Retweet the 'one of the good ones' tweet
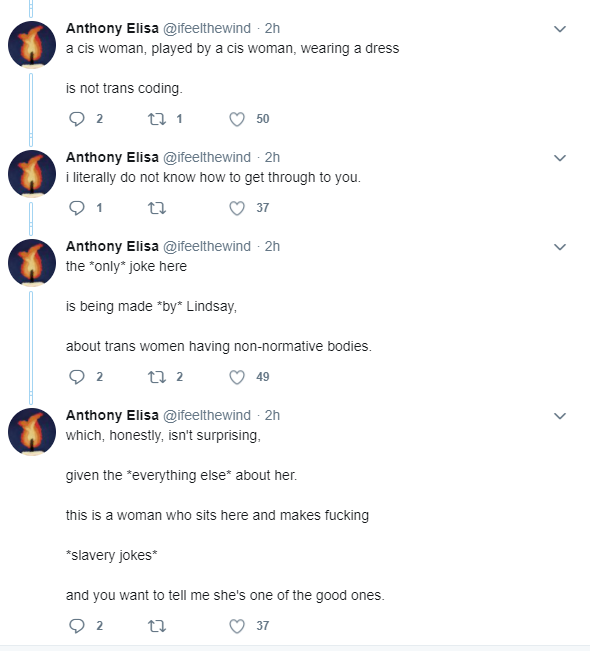The image size is (590, 651). [157, 626]
